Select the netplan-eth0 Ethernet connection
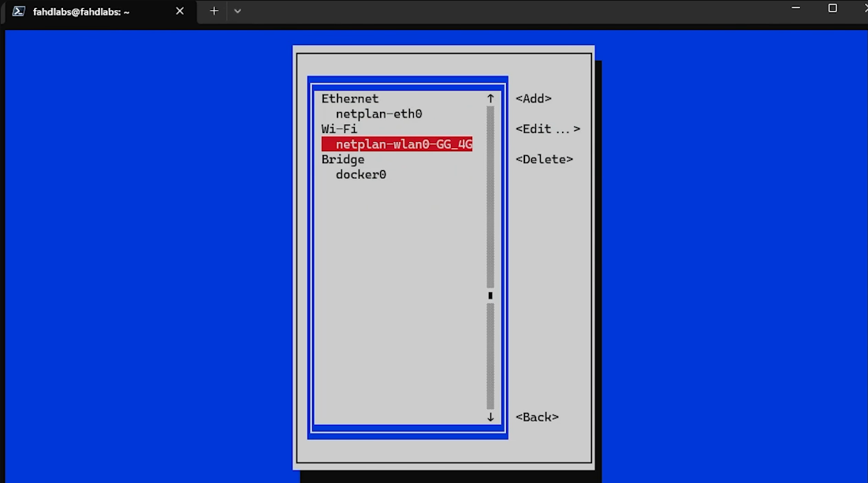 click(x=380, y=113)
